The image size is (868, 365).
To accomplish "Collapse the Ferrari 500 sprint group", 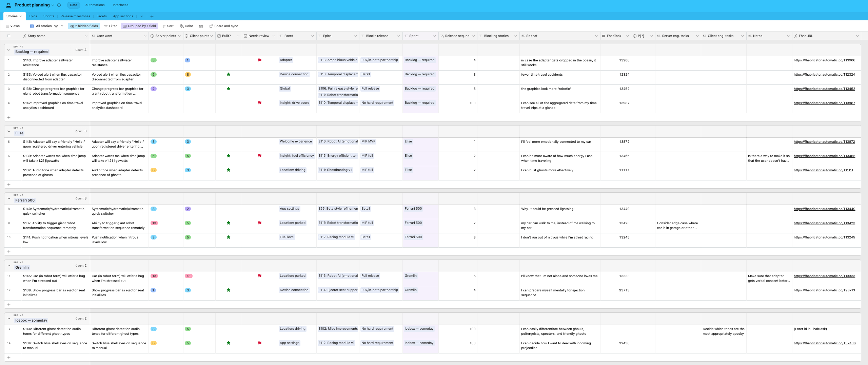I will [9, 198].
